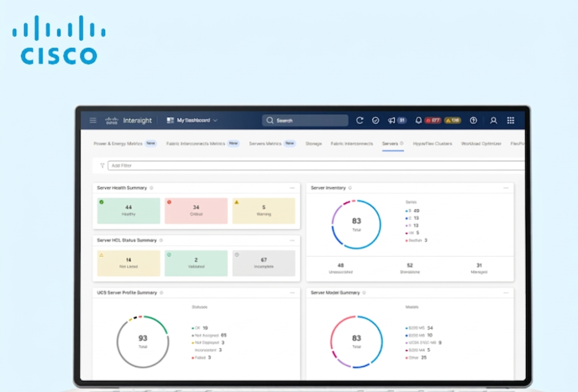Viewport: 578px width, 392px height.
Task: Open the 5 Warning servers tile
Action: click(x=264, y=211)
